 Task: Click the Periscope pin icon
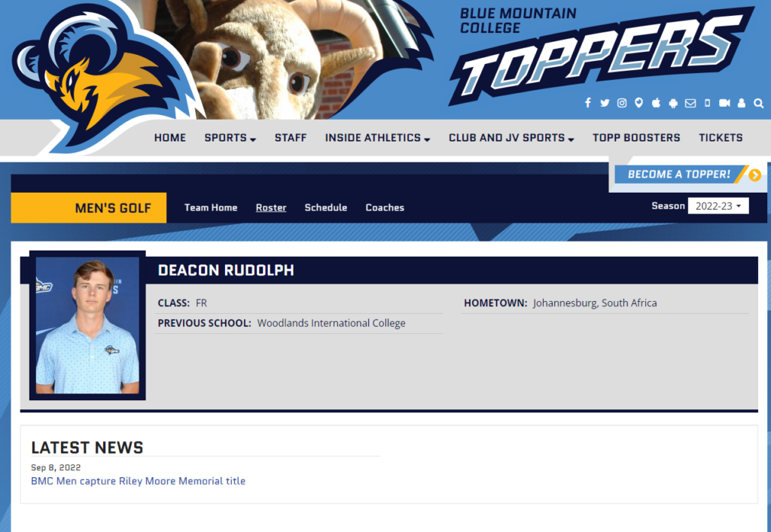click(638, 103)
